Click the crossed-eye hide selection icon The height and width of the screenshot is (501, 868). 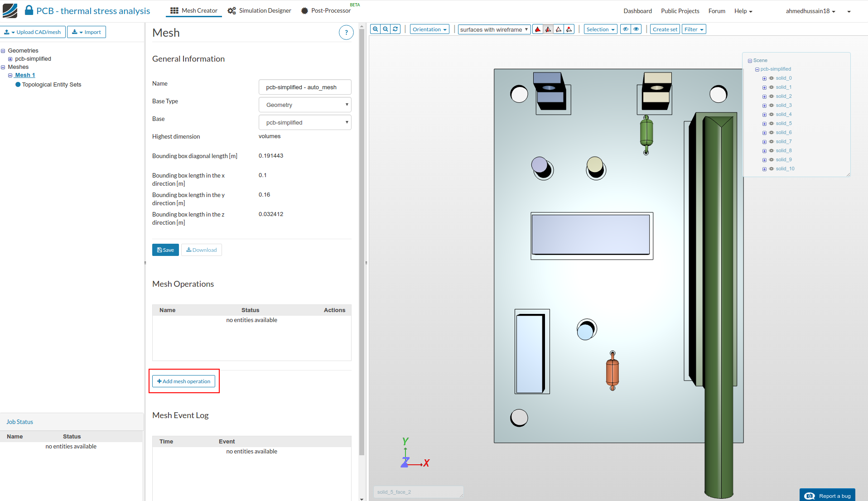[626, 29]
